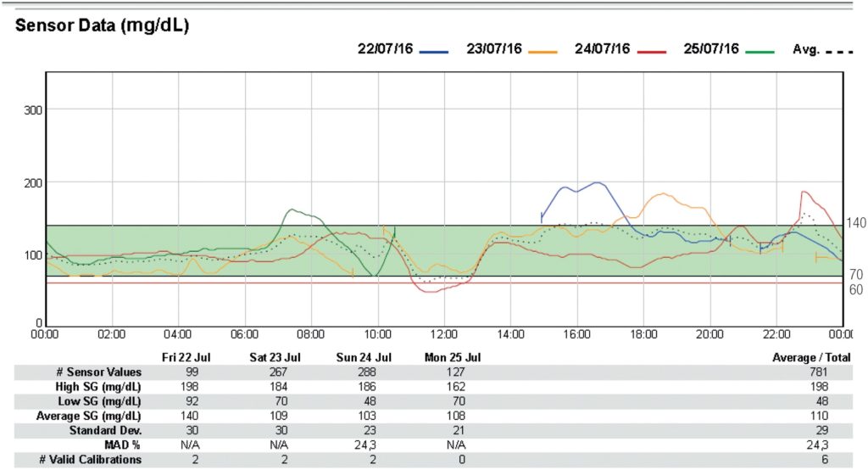Viewport: 868px width, 470px height.
Task: Select the Mon 25 Jul column header
Action: pos(451,357)
